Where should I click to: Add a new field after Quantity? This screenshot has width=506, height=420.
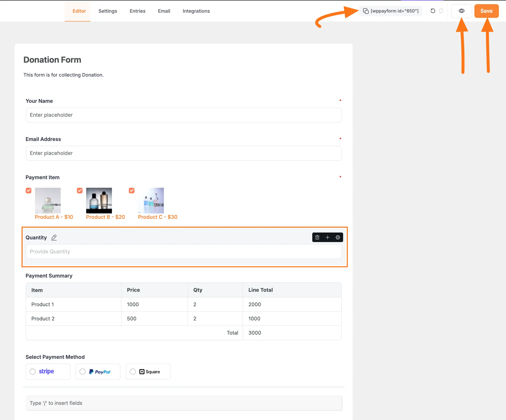point(328,237)
